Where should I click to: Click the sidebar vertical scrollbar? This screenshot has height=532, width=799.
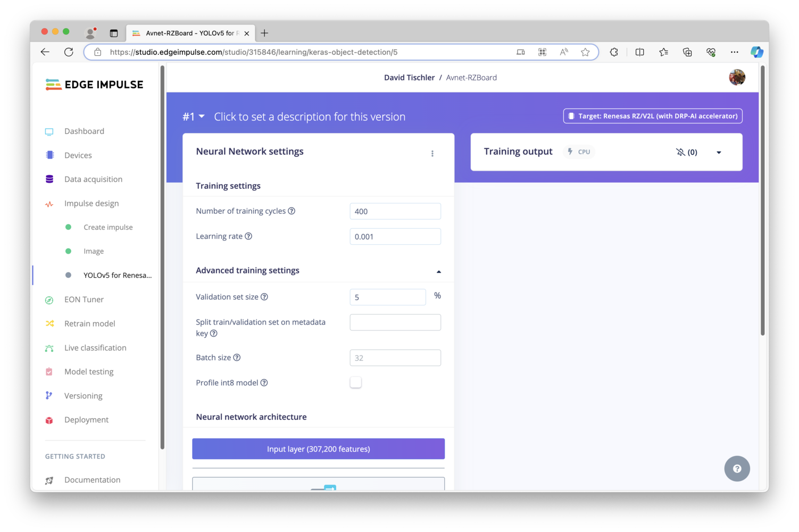[x=162, y=257]
